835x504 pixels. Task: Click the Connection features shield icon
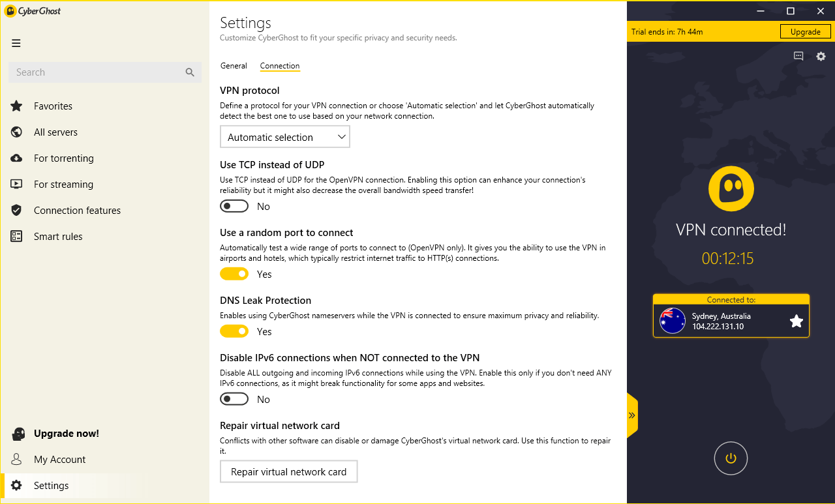click(17, 211)
